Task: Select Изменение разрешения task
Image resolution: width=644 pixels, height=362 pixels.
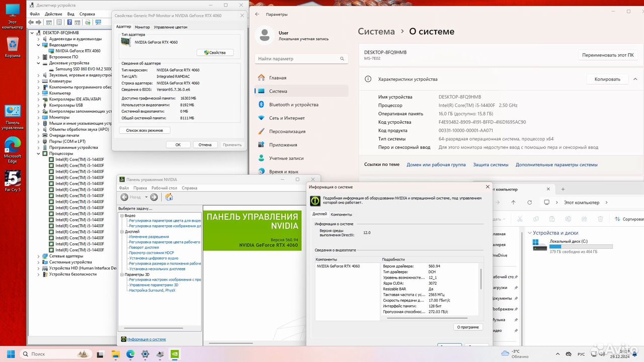Action: [149, 236]
